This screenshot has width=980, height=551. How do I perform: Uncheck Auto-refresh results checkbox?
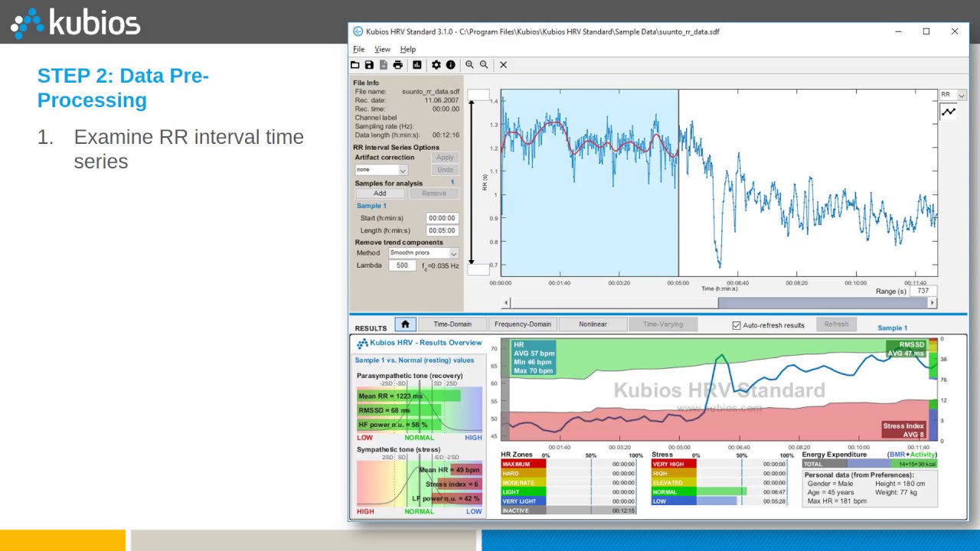coord(737,325)
